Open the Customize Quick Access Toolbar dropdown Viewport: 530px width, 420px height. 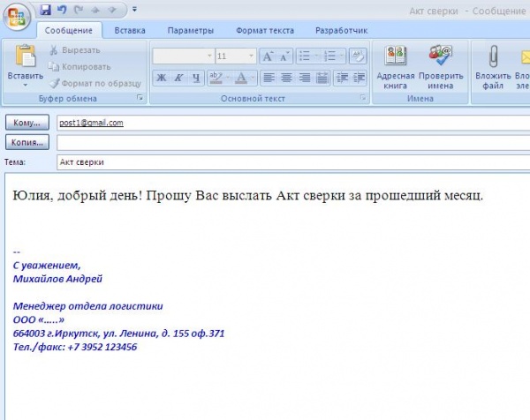coord(134,10)
